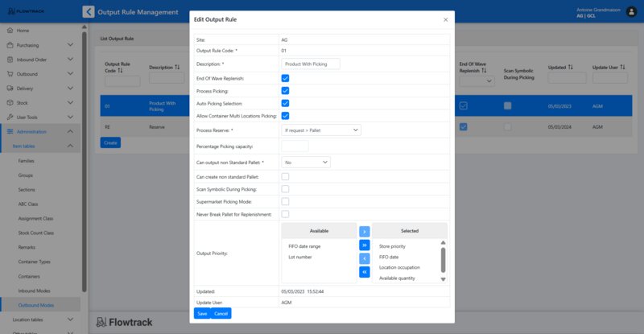Cancel editing the output rule

(x=221, y=313)
